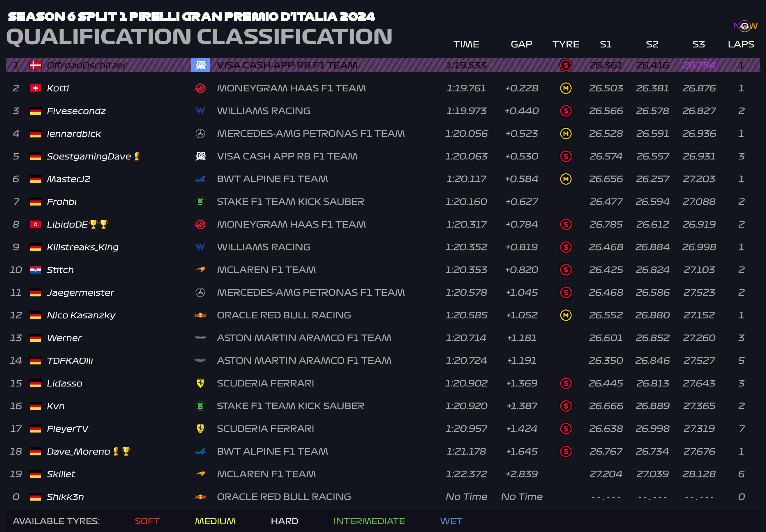Click the trophy icon after SoestgamingDave's name
This screenshot has width=766, height=532.
tap(137, 156)
